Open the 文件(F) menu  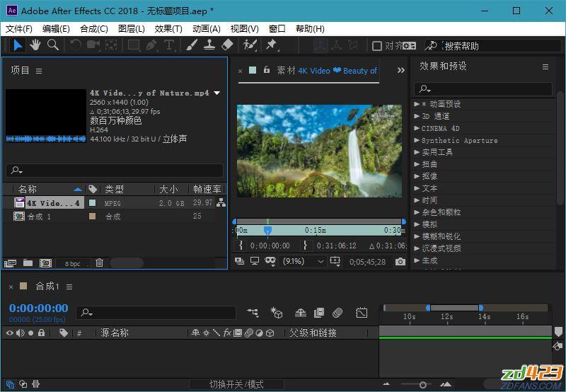click(x=19, y=29)
